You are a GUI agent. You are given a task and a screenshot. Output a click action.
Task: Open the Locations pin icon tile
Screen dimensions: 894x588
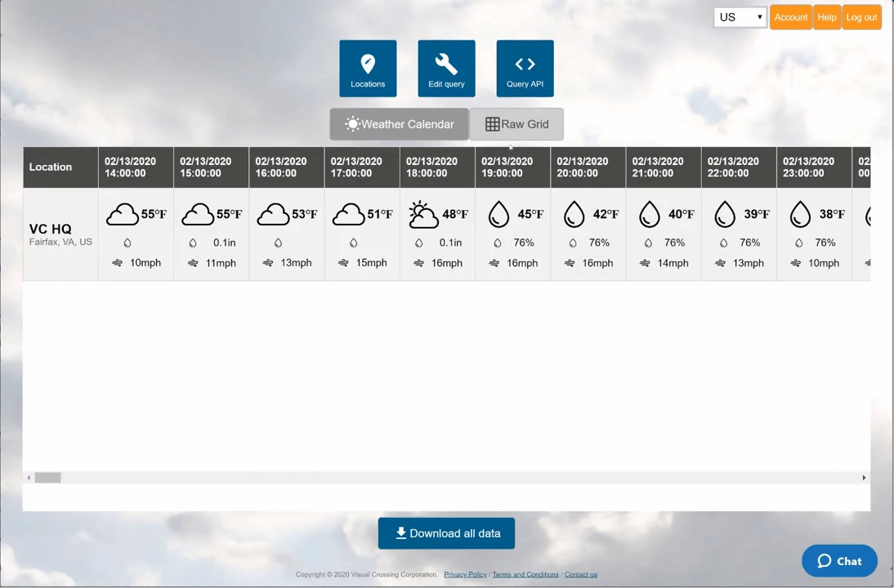click(x=368, y=65)
